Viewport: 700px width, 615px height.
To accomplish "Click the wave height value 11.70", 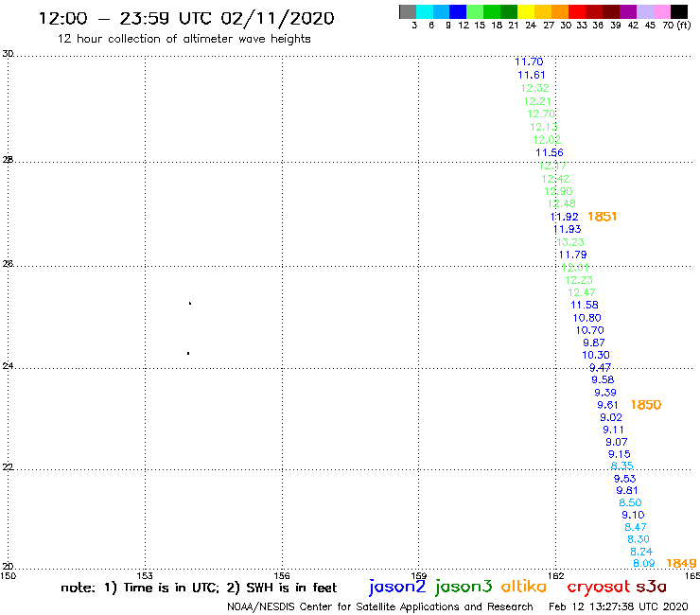I will 529,61.
